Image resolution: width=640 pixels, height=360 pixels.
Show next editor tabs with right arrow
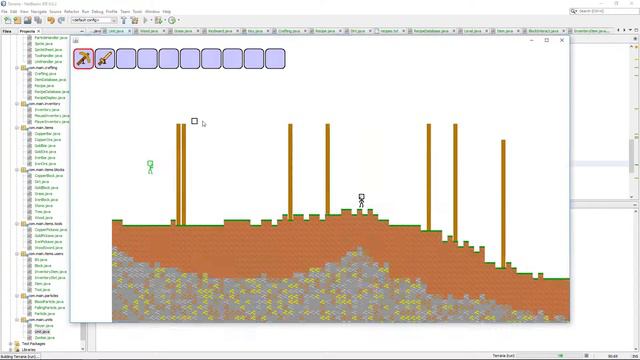click(624, 30)
